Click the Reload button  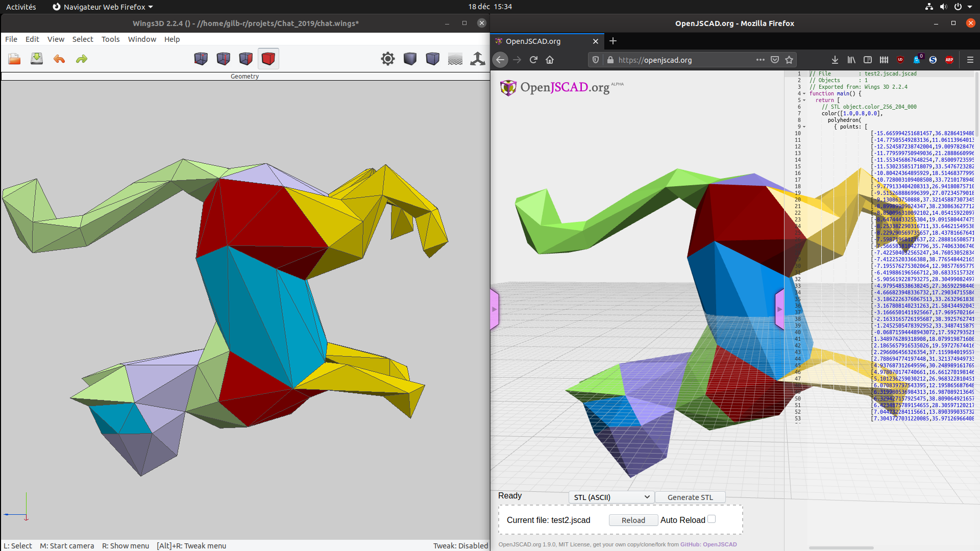click(633, 520)
